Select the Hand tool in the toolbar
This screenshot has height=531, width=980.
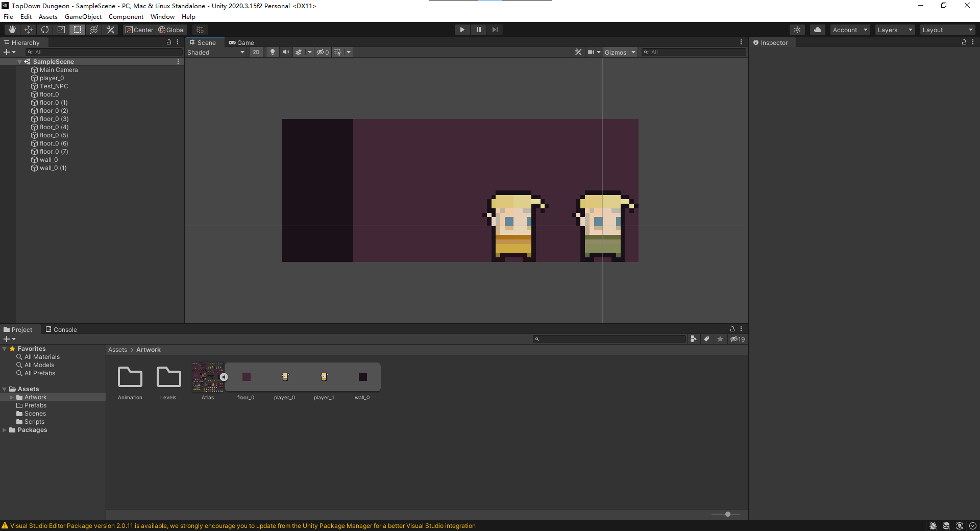point(12,30)
